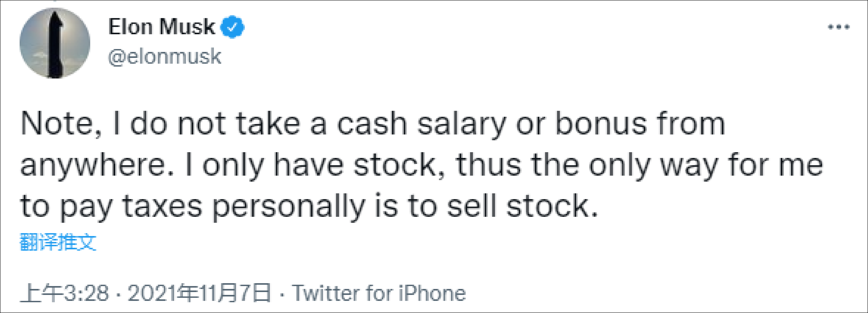
Task: Click the word "cash" in the tweet
Action: point(372,124)
